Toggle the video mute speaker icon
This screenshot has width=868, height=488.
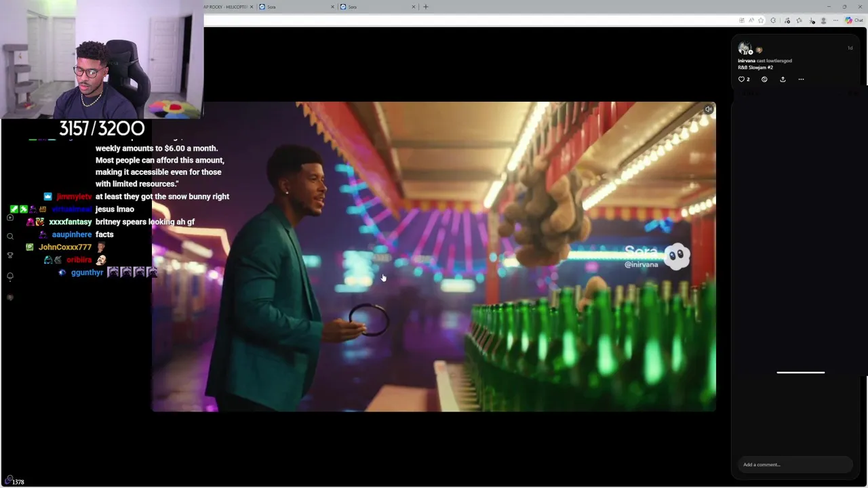(x=708, y=109)
